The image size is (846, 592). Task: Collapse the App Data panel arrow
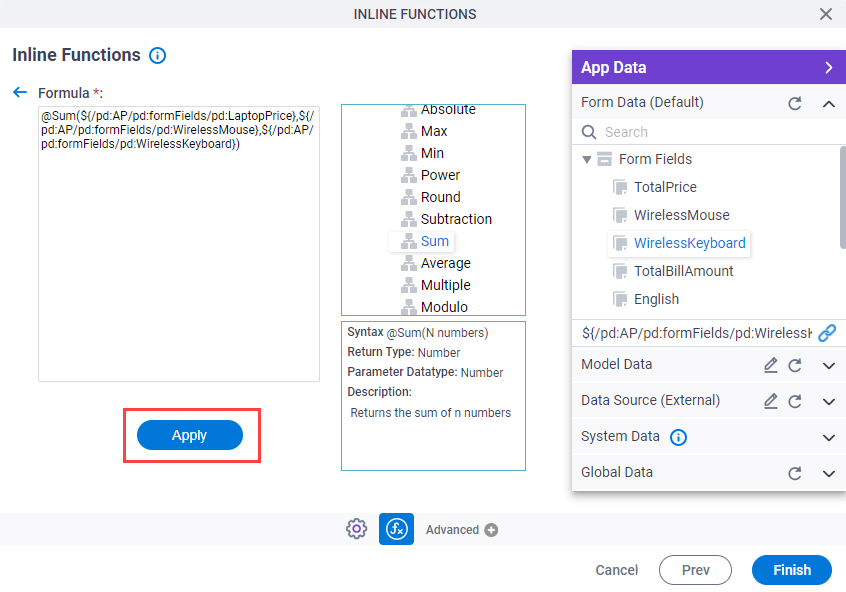829,67
